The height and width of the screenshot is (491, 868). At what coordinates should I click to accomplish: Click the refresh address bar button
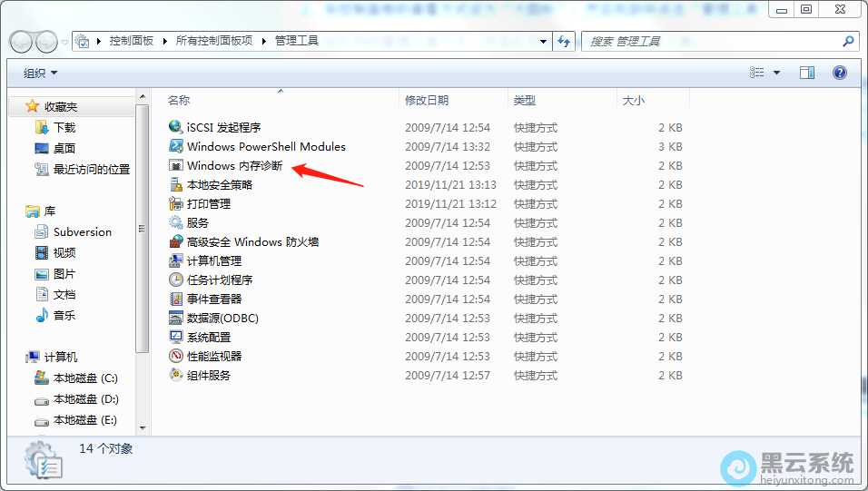tap(564, 41)
